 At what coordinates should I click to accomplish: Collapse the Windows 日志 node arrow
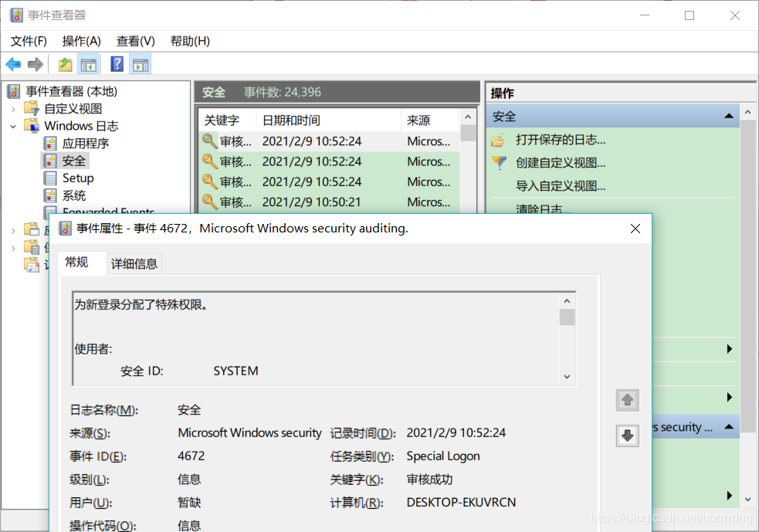click(14, 127)
